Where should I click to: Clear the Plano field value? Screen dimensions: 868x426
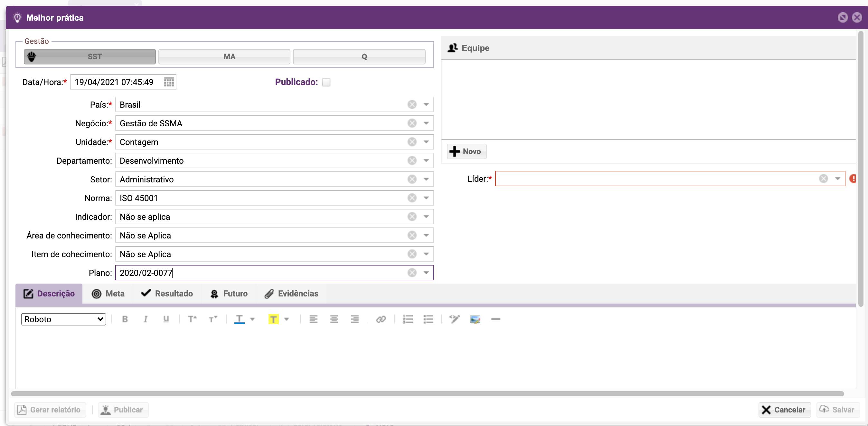tap(412, 273)
